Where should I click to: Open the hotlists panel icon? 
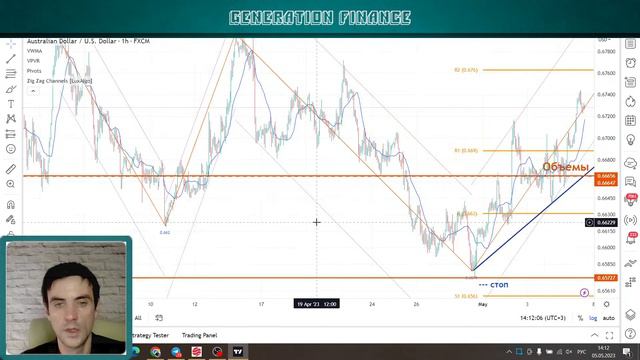[630, 101]
